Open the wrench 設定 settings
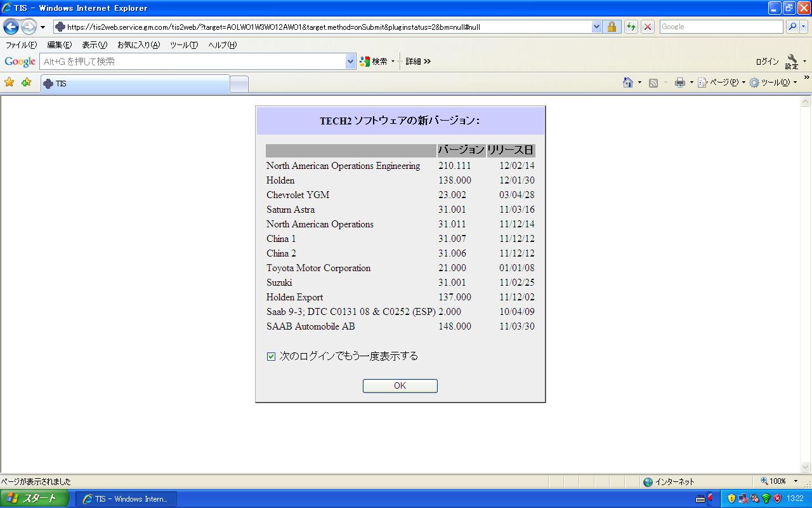Image resolution: width=812 pixels, height=508 pixels. (792, 62)
